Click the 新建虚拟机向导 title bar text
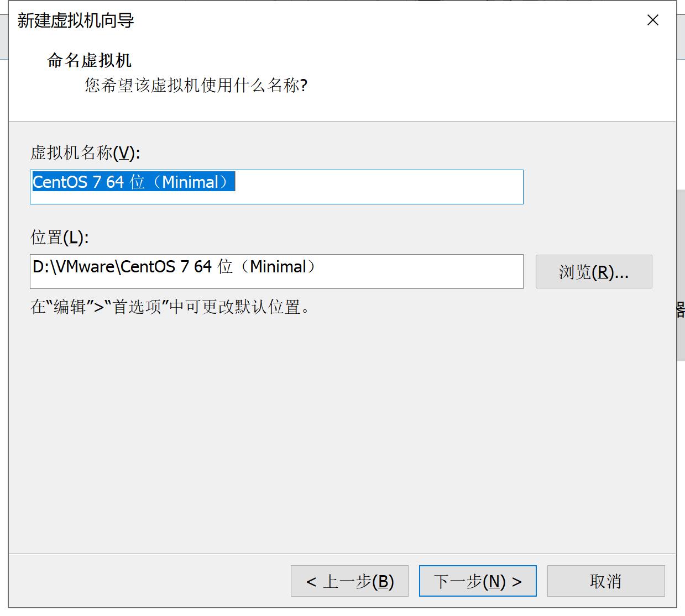 (74, 20)
